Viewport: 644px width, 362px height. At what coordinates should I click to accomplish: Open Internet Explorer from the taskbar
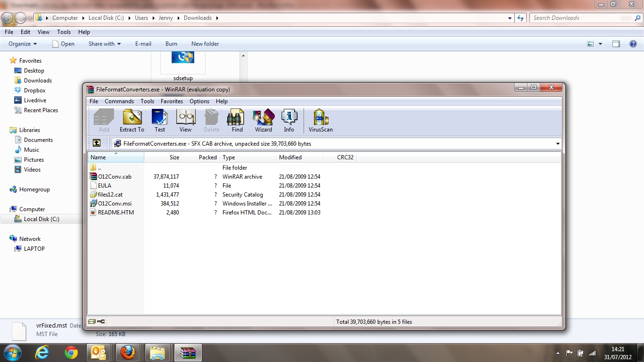[x=42, y=353]
